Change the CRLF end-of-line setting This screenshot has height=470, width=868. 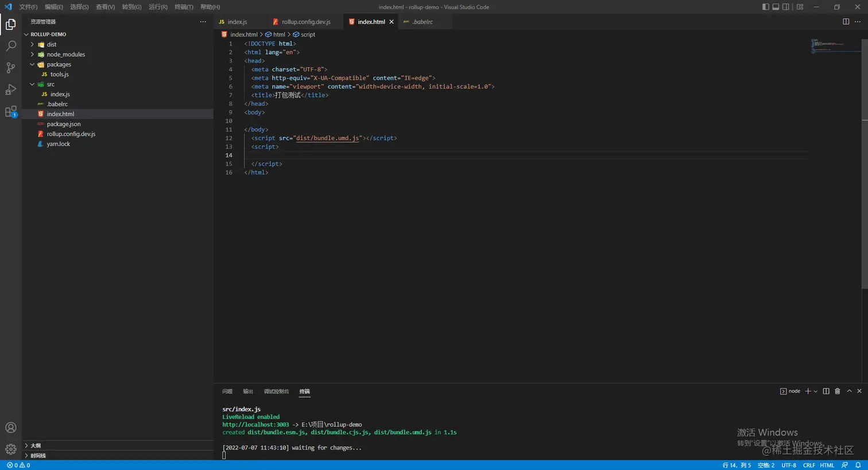point(809,465)
